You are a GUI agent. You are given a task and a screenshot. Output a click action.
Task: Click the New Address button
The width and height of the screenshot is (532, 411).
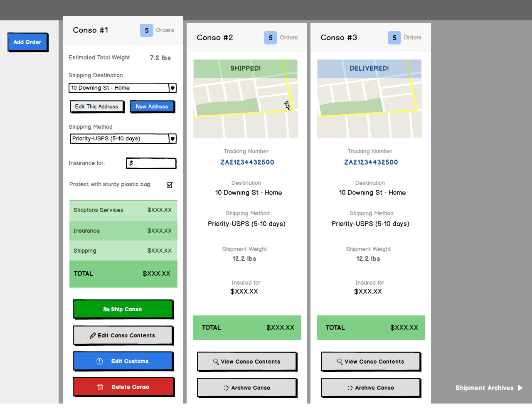pos(152,106)
